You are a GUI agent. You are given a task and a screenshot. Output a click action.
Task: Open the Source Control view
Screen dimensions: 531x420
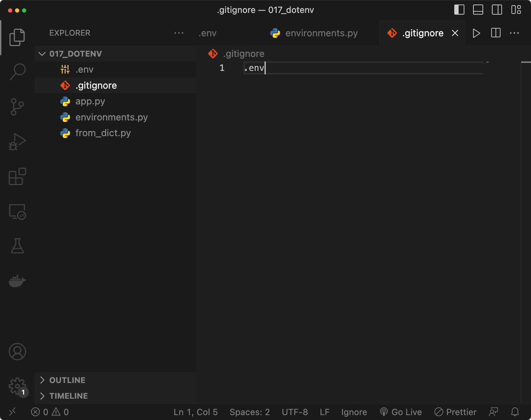pyautogui.click(x=17, y=106)
